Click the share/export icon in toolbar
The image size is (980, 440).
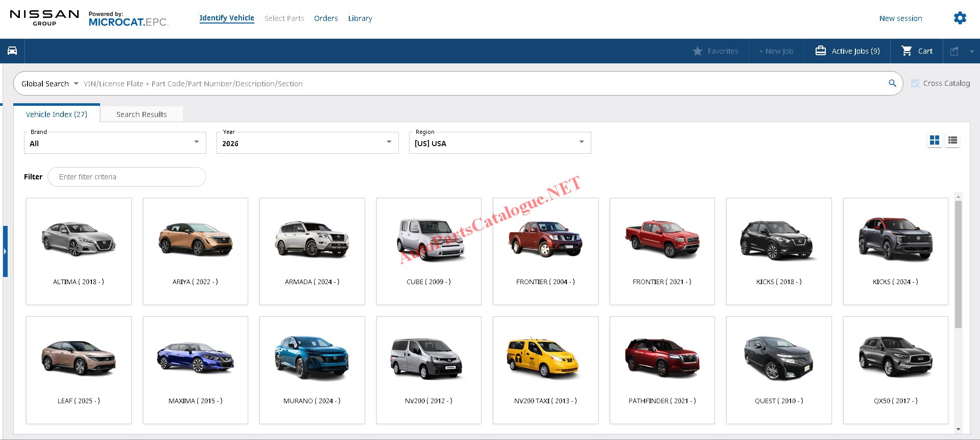pyautogui.click(x=954, y=51)
